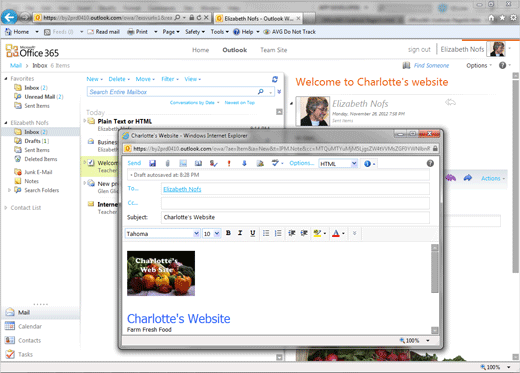Set high importance with the red exclamation icon
The height and width of the screenshot is (373, 520).
click(x=229, y=163)
